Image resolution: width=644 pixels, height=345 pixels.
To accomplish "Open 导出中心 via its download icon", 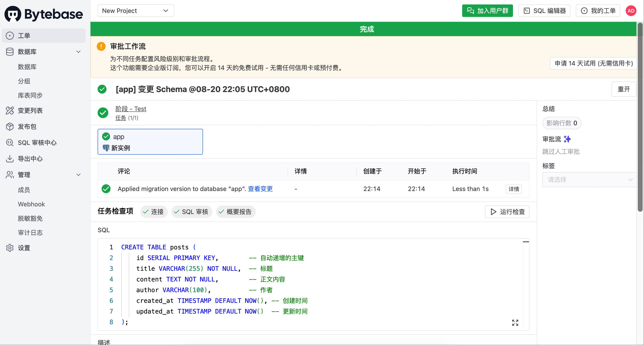I will coord(10,158).
